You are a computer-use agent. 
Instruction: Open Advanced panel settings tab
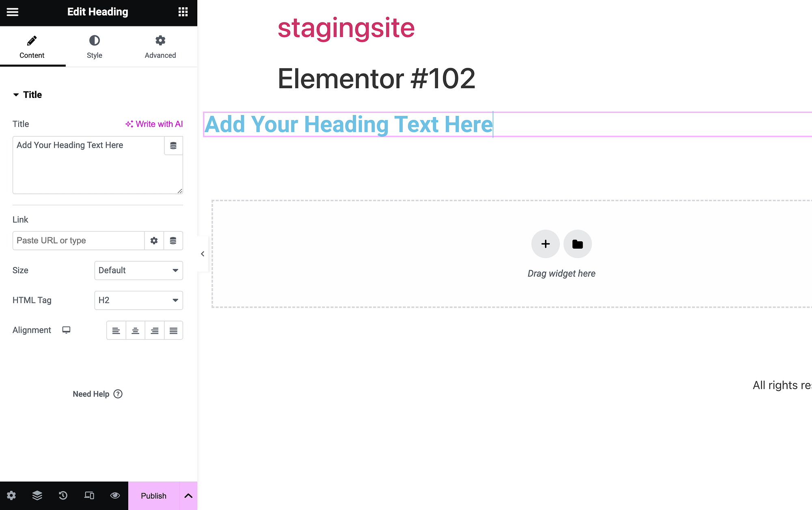point(160,46)
